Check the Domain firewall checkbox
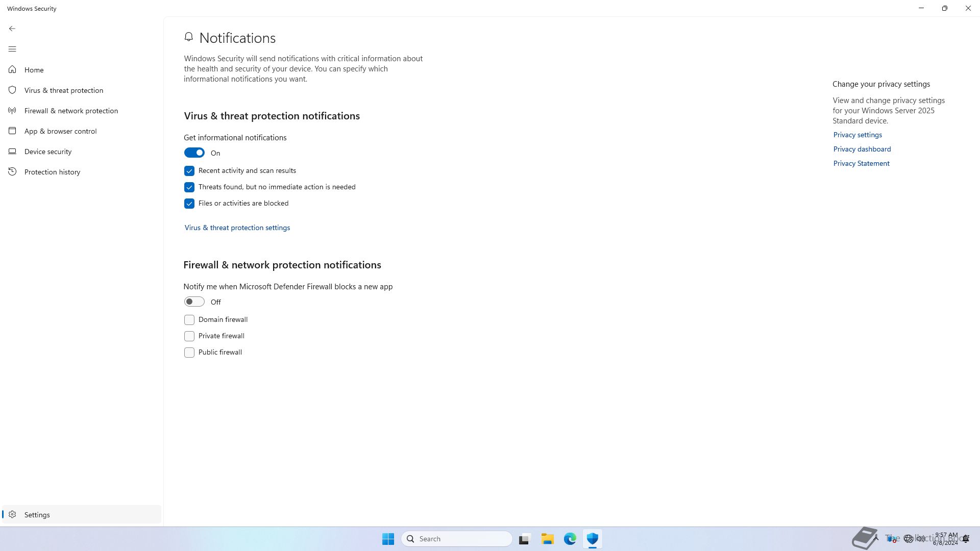The width and height of the screenshot is (980, 551). point(189,320)
